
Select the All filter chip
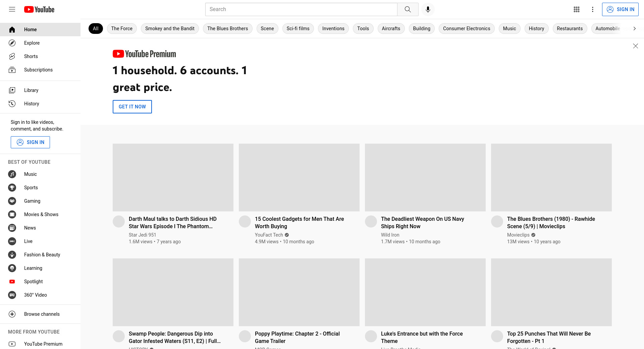pyautogui.click(x=96, y=29)
